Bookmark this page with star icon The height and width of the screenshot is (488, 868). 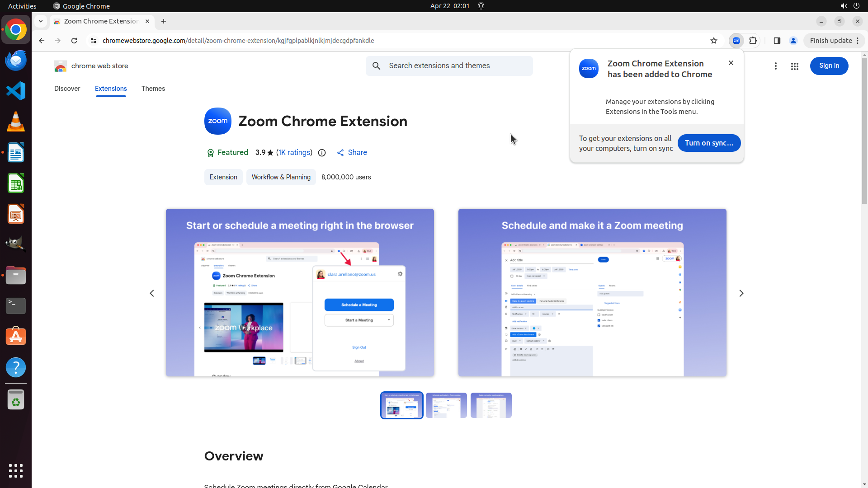point(714,41)
